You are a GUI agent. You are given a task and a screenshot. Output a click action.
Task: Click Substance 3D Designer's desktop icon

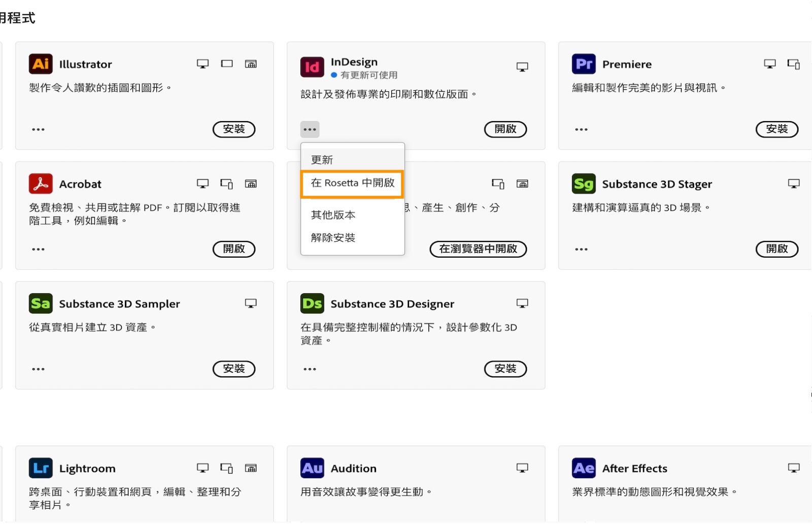522,303
